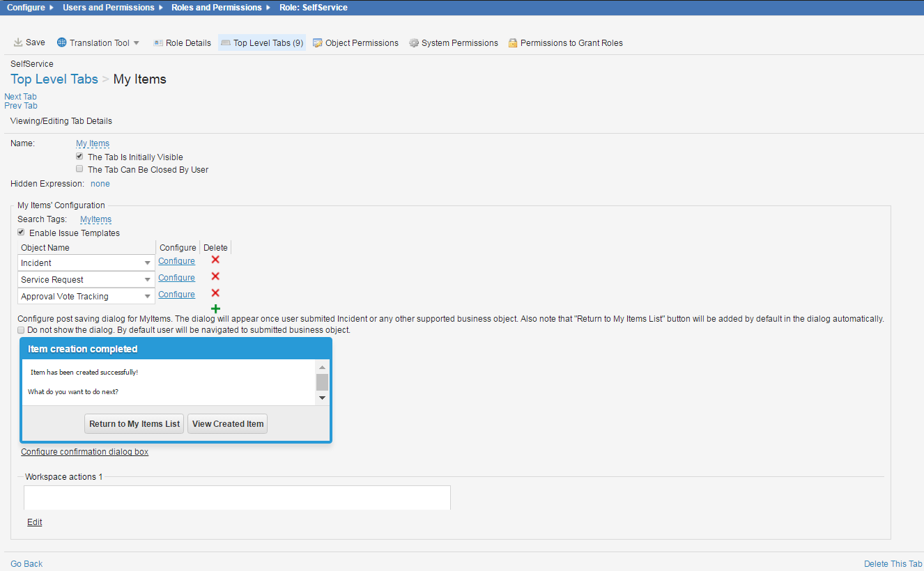Click Configure confirmation dialog box link

pyautogui.click(x=84, y=452)
